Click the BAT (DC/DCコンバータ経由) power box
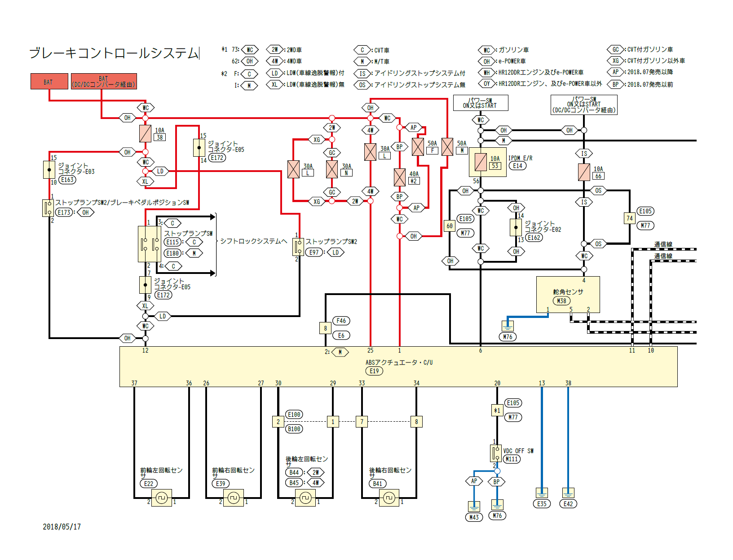The height and width of the screenshot is (560, 733). [x=104, y=81]
